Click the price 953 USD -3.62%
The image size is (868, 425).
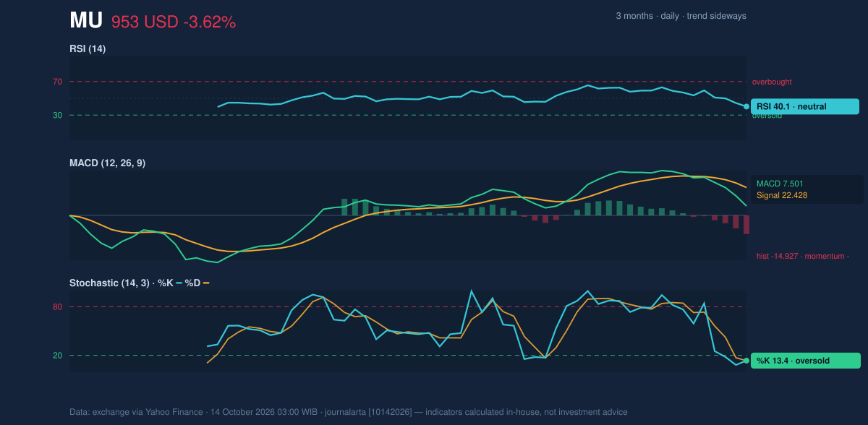pyautogui.click(x=174, y=22)
